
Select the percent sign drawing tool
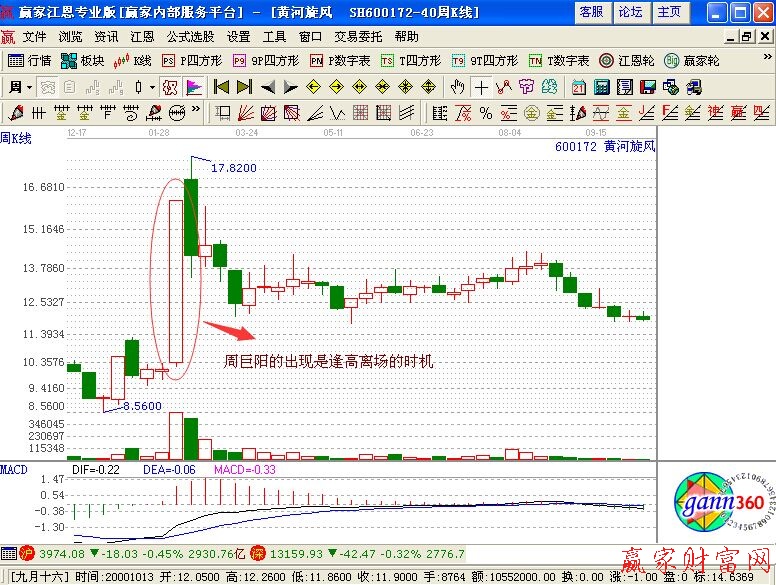(486, 112)
